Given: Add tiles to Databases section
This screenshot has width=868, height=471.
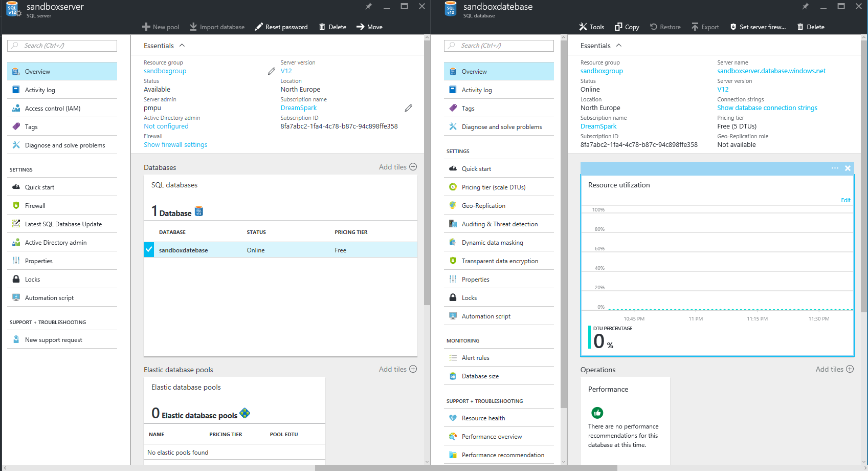Looking at the screenshot, I should click(398, 167).
